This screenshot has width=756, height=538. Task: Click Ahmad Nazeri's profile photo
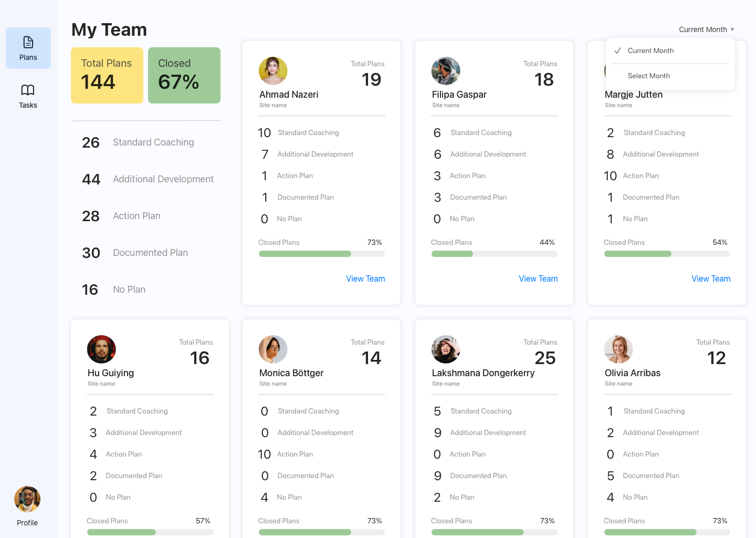(x=273, y=70)
